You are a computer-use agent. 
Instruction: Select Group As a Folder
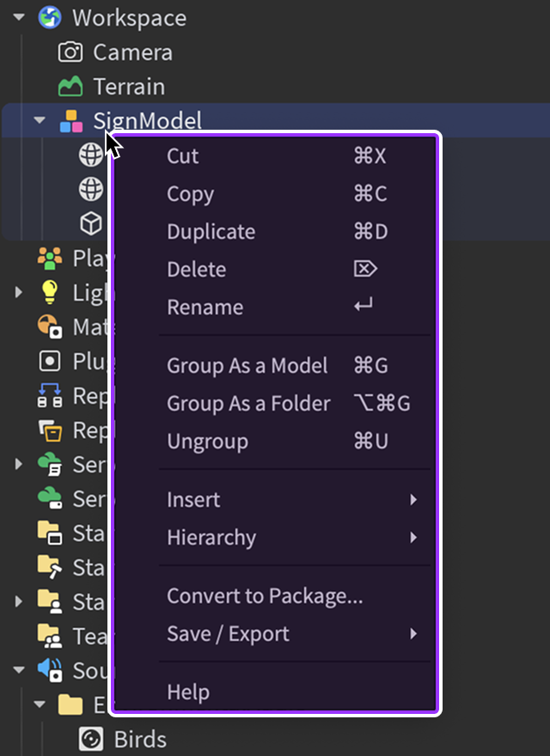(248, 404)
